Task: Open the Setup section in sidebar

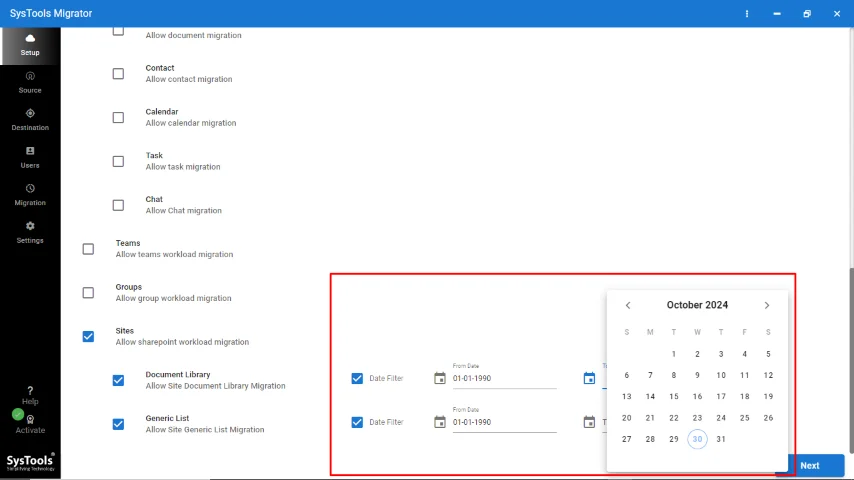Action: (30, 45)
